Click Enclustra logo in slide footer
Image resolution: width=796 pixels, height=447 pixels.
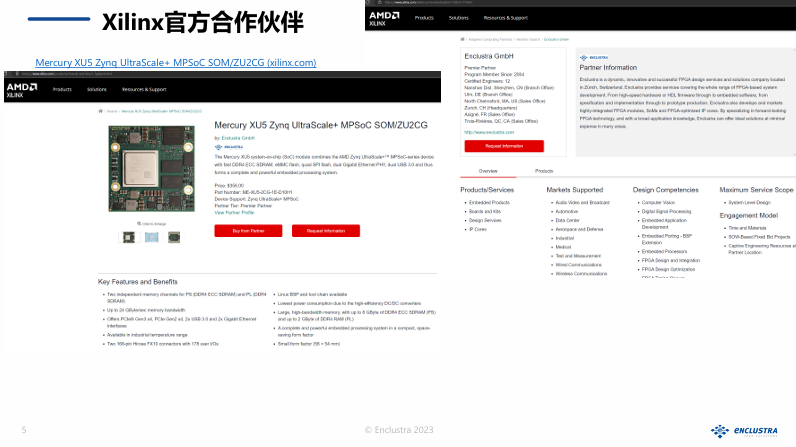coord(744,431)
